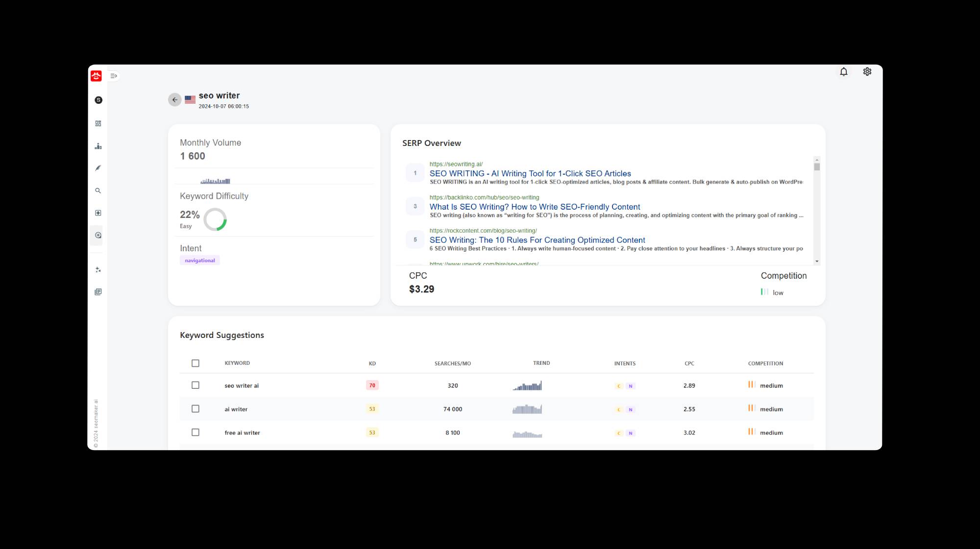
Task: Click the search magnifier icon in sidebar
Action: [98, 191]
